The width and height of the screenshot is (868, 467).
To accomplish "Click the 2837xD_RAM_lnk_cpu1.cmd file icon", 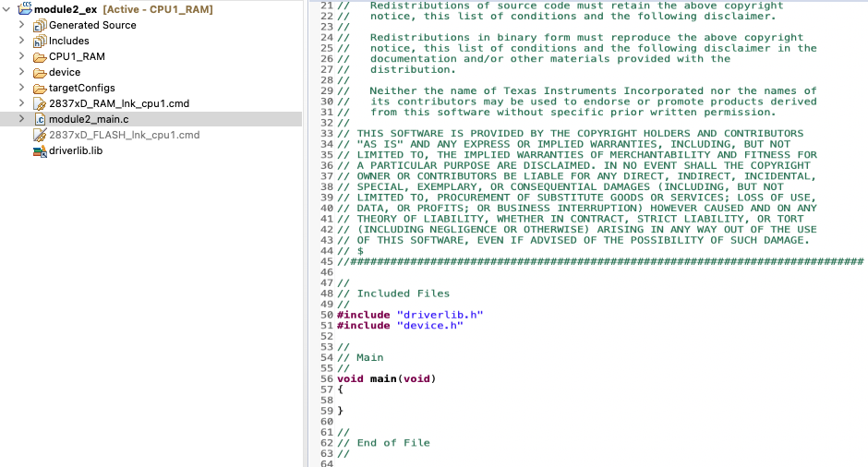I will (40, 103).
